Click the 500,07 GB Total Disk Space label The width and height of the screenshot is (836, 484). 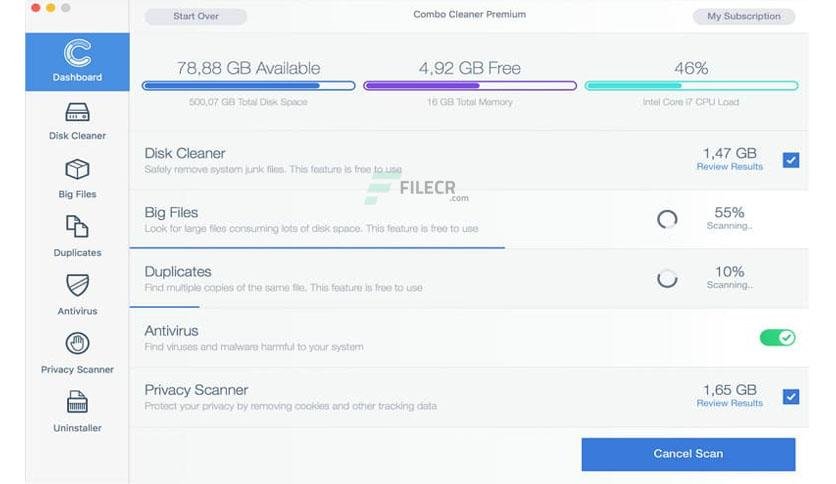pos(248,102)
